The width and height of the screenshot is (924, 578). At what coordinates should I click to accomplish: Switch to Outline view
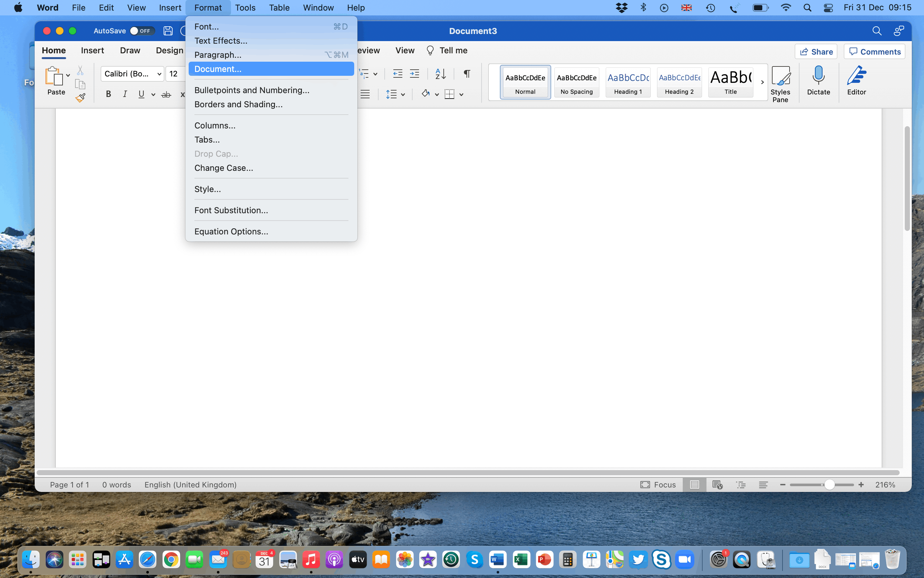coord(741,485)
